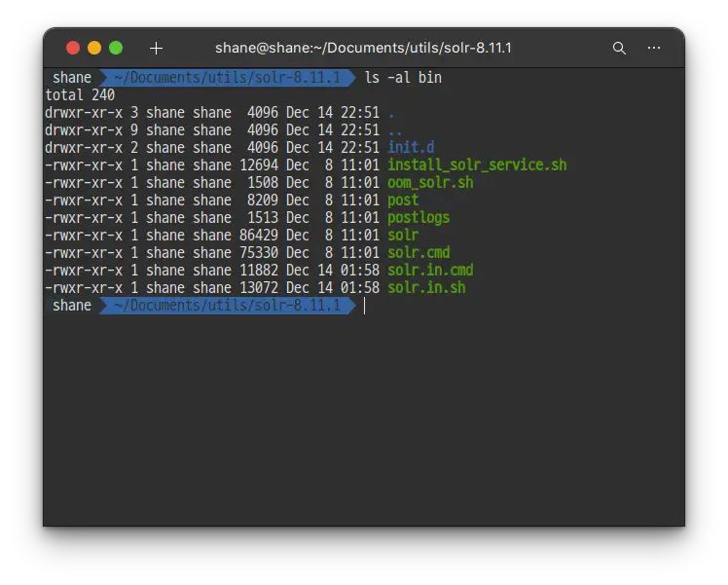Screen dimensions: 728x585
Task: Click the path segment in the first prompt line
Action: [228, 78]
